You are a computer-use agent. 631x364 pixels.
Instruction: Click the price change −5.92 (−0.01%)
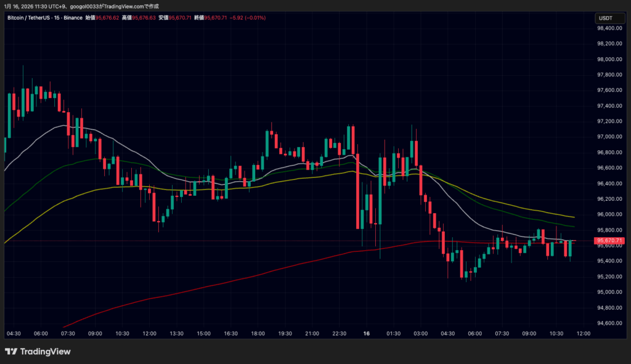point(248,18)
